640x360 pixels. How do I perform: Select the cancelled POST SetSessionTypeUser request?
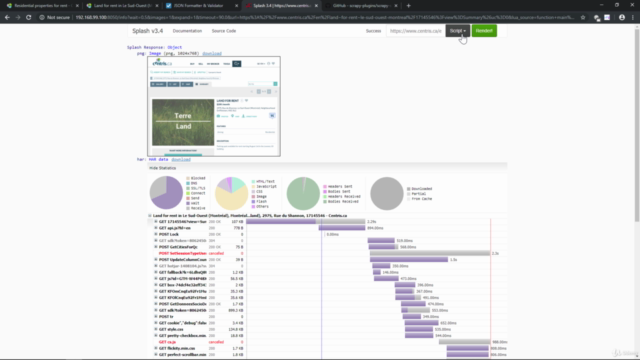coord(182,253)
